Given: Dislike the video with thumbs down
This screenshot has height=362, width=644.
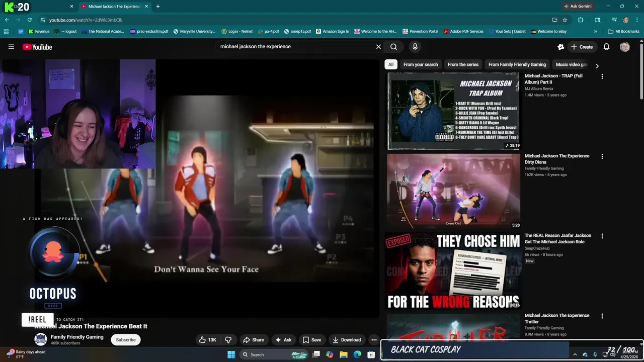Looking at the screenshot, I should 228,340.
